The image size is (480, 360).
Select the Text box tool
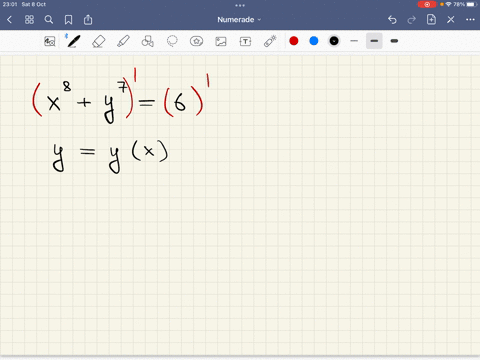(245, 41)
